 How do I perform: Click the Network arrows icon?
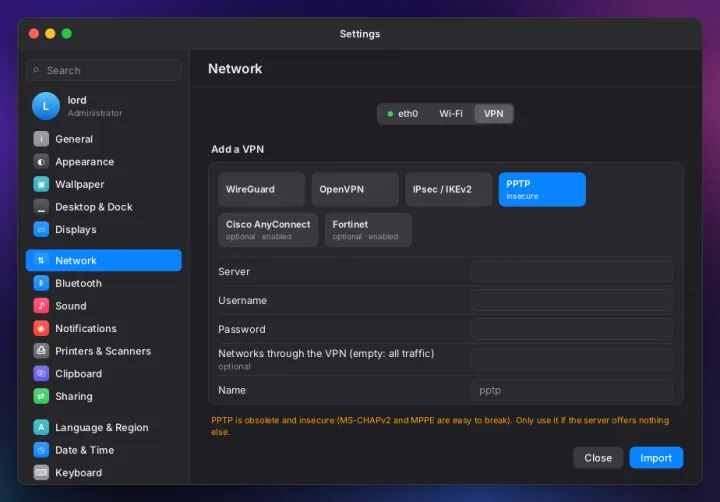pos(41,260)
